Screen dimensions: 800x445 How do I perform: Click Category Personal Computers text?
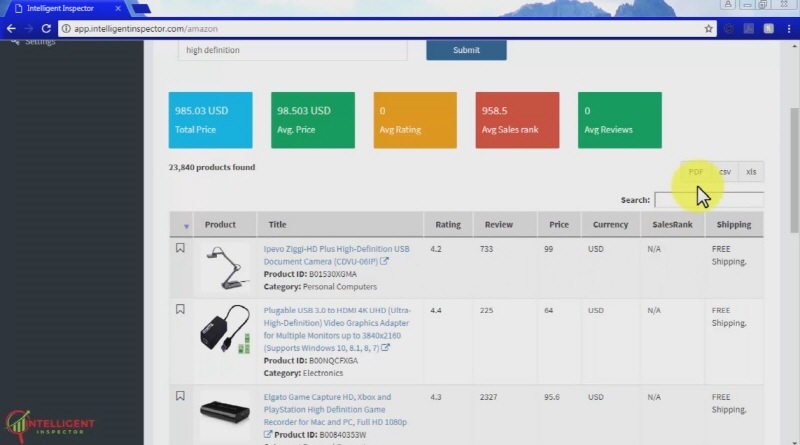pos(320,286)
